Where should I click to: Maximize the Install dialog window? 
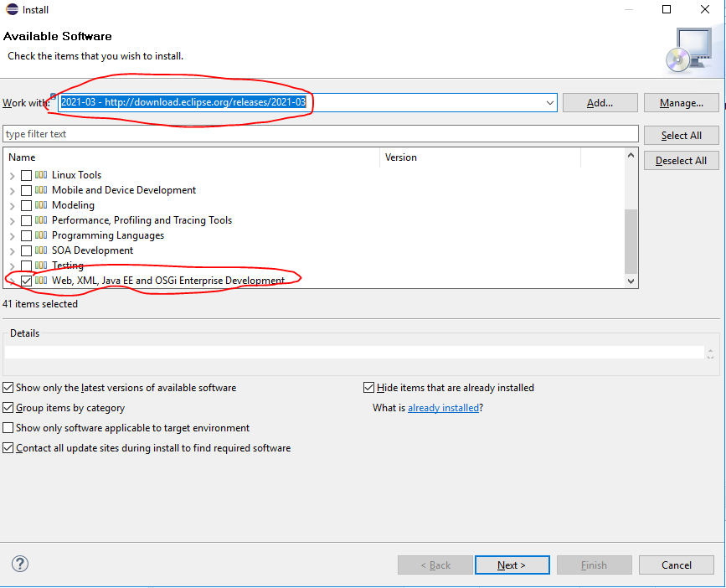(x=667, y=9)
